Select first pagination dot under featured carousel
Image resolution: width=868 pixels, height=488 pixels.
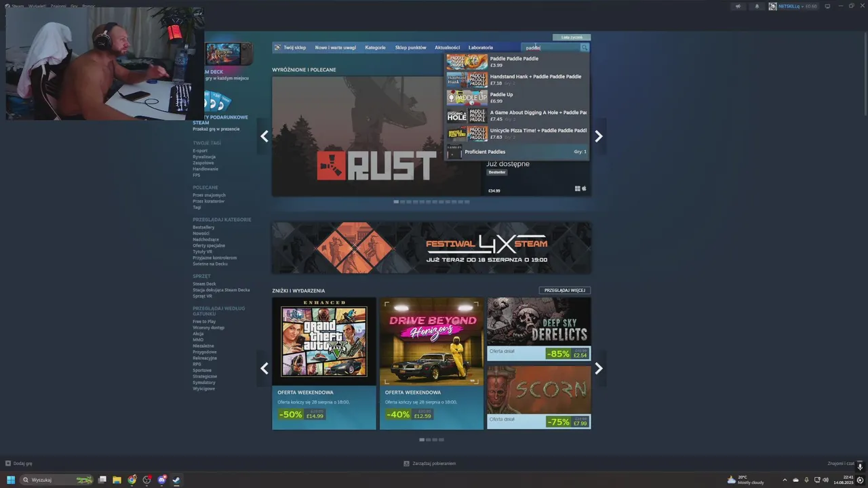click(x=396, y=202)
